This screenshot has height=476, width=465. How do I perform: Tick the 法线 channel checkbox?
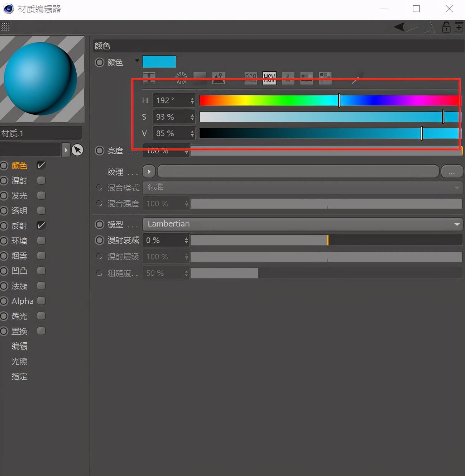click(41, 286)
